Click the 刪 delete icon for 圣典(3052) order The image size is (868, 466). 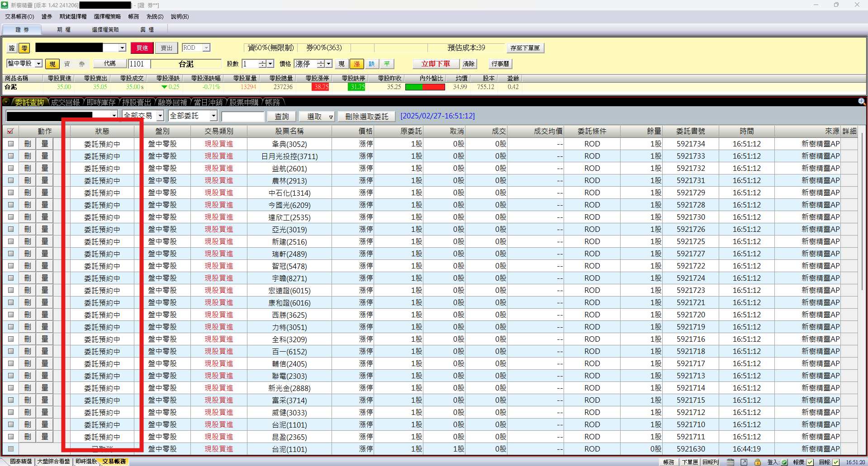point(28,144)
